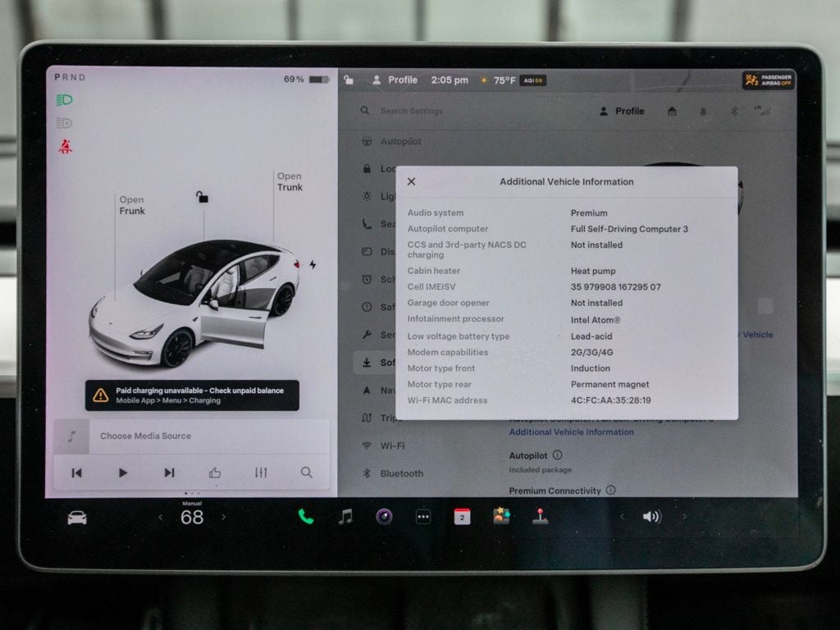Open notifications with the bell icon
This screenshot has width=840, height=630.
tap(703, 112)
